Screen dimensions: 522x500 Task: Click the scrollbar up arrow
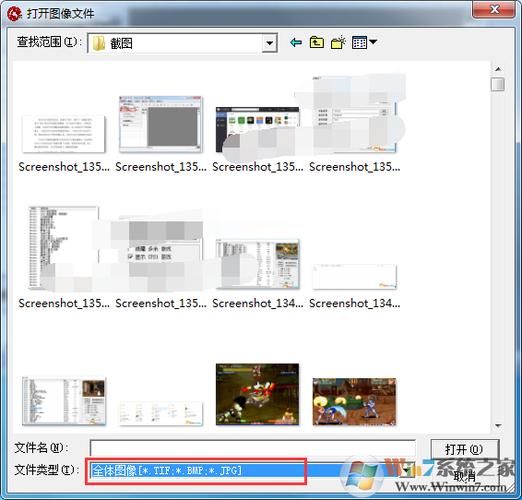click(498, 69)
